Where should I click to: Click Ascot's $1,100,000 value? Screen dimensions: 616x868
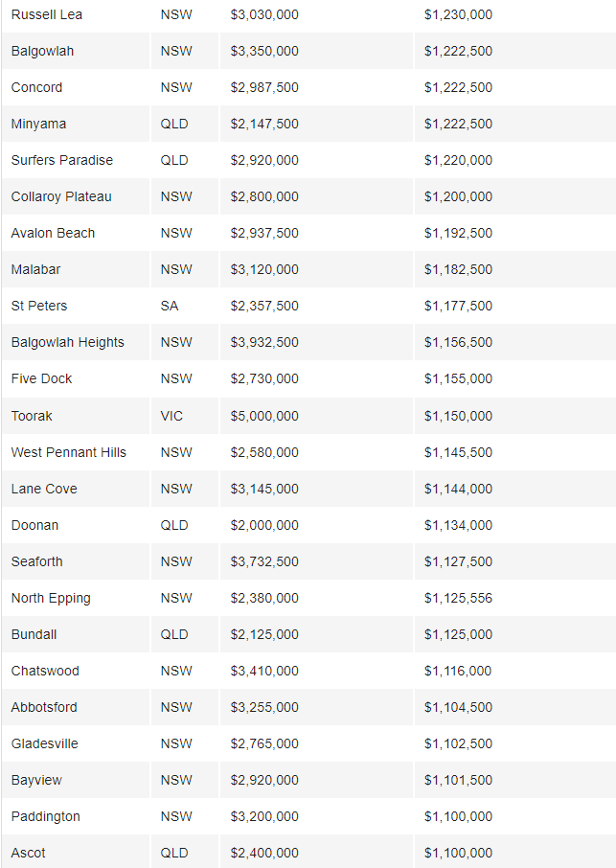tap(458, 853)
